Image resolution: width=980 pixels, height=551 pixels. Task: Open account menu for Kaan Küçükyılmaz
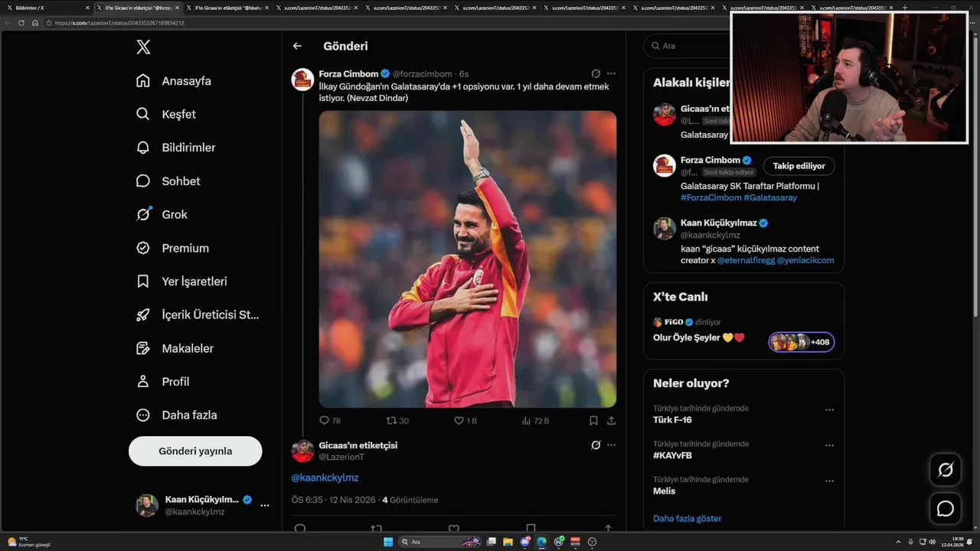pyautogui.click(x=203, y=505)
